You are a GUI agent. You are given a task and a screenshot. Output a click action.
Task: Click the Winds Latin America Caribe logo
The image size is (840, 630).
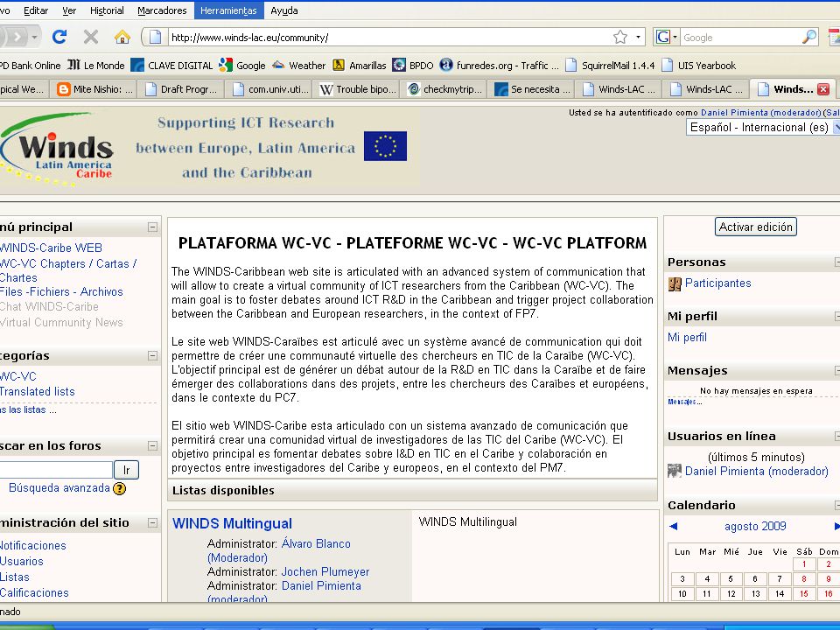[57, 149]
